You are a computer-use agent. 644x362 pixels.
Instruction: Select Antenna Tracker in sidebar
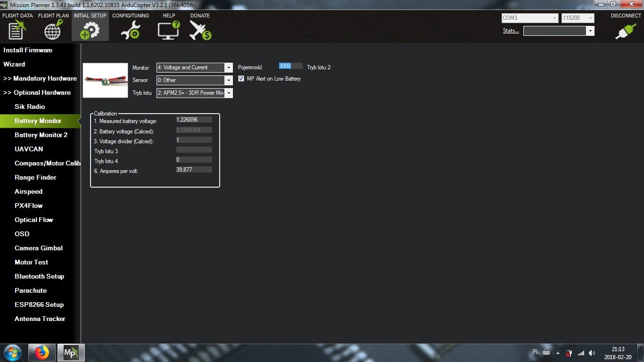pyautogui.click(x=40, y=319)
